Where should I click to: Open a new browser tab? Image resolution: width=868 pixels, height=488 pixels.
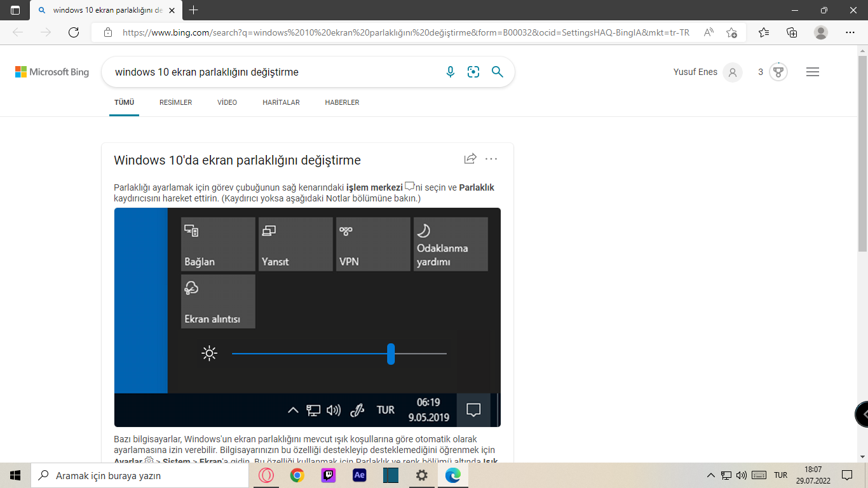(194, 10)
